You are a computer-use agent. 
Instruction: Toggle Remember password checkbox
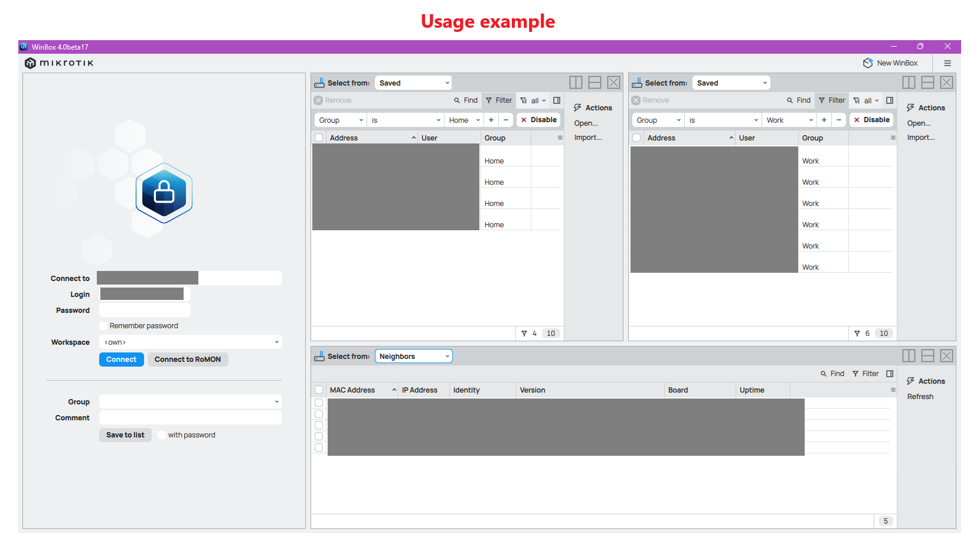click(x=104, y=326)
